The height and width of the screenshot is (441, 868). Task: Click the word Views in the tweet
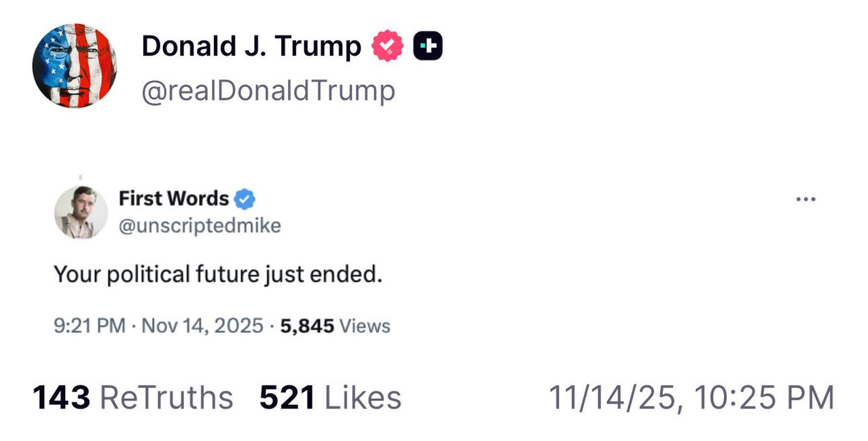click(365, 326)
